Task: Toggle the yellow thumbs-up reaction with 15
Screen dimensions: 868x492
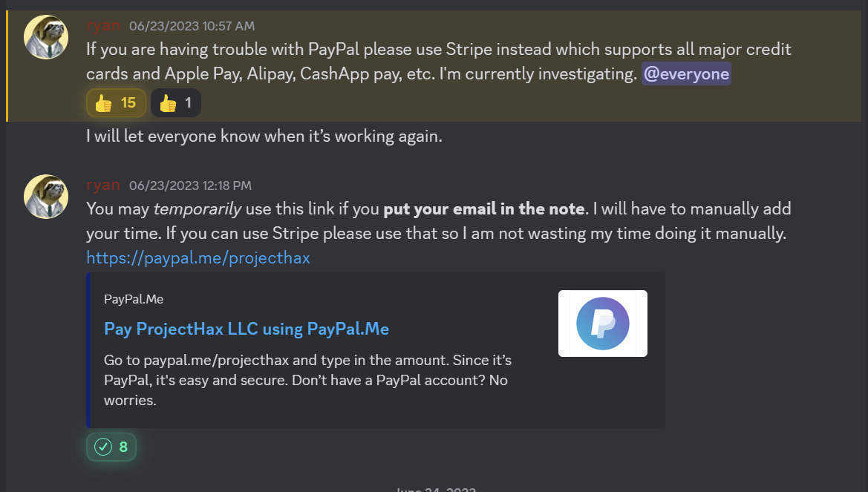Action: point(117,103)
